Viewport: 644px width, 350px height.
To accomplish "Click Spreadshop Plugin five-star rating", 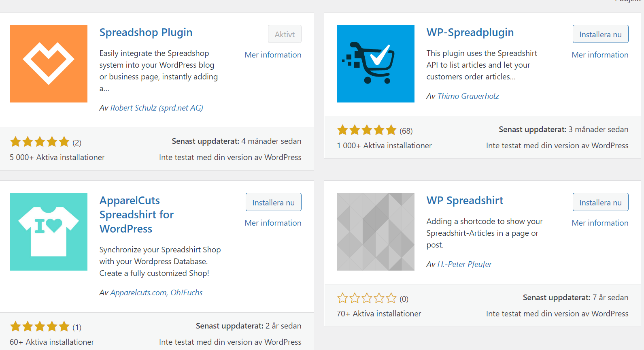I will (x=40, y=142).
